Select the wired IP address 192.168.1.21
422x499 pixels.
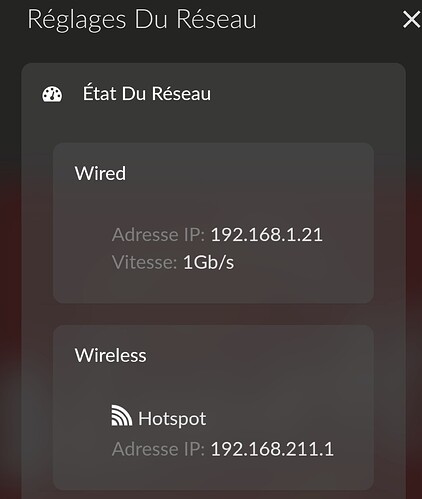[x=267, y=235]
